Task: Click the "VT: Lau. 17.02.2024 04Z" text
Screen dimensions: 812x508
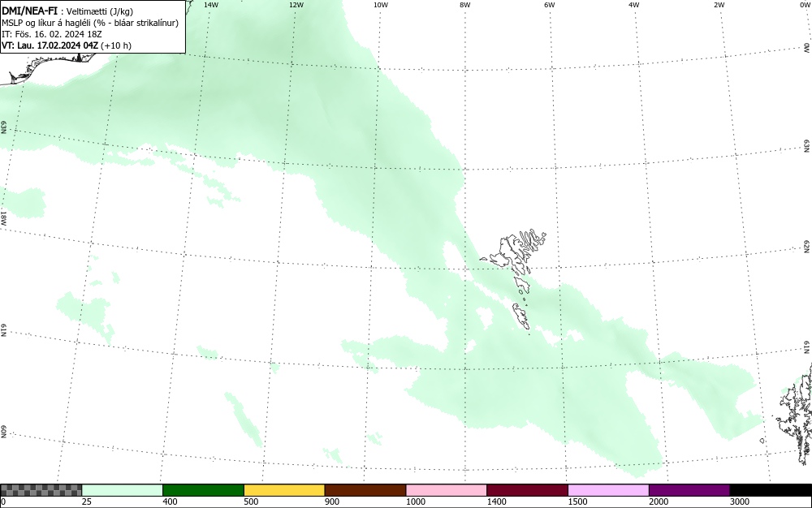Action: [50, 45]
